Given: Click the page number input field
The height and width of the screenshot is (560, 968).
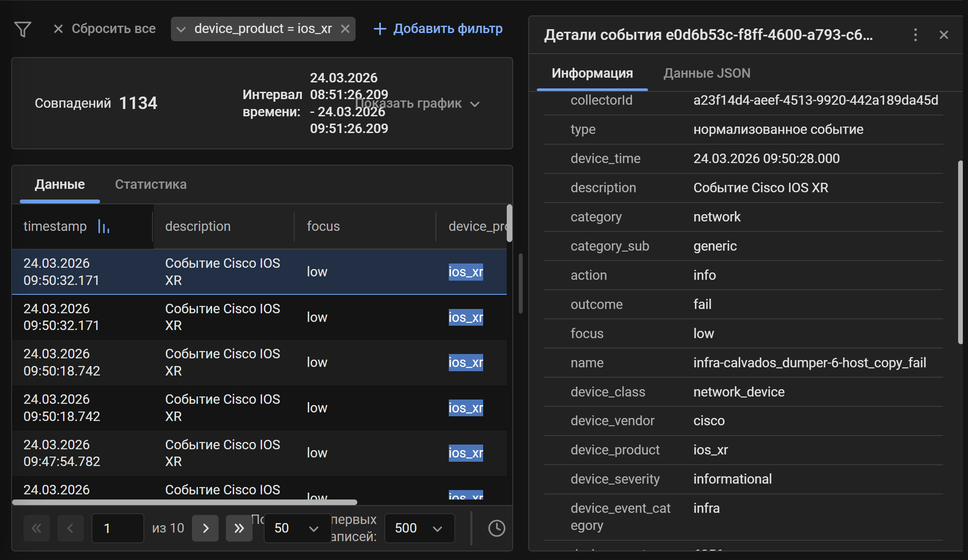Looking at the screenshot, I should tap(117, 528).
